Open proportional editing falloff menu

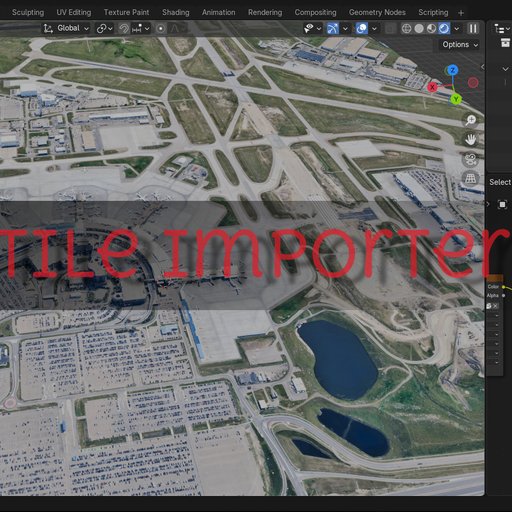(178, 29)
